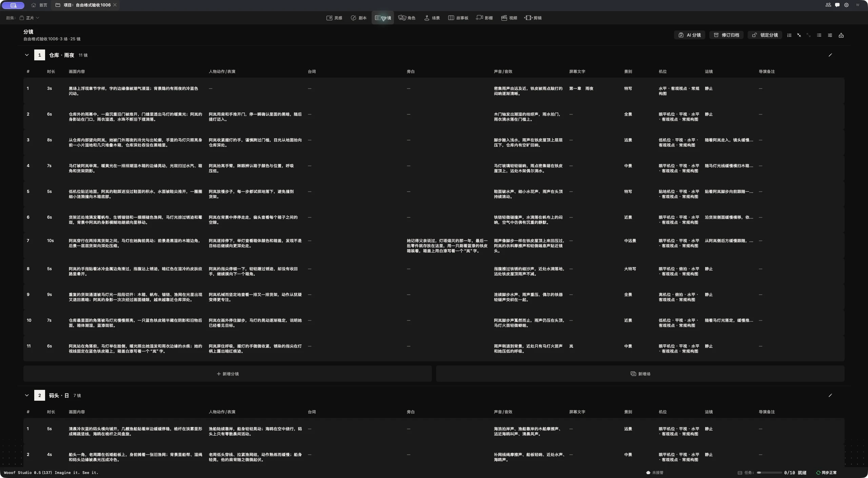
Task: Open the 场景 scenes tab
Action: click(x=432, y=18)
